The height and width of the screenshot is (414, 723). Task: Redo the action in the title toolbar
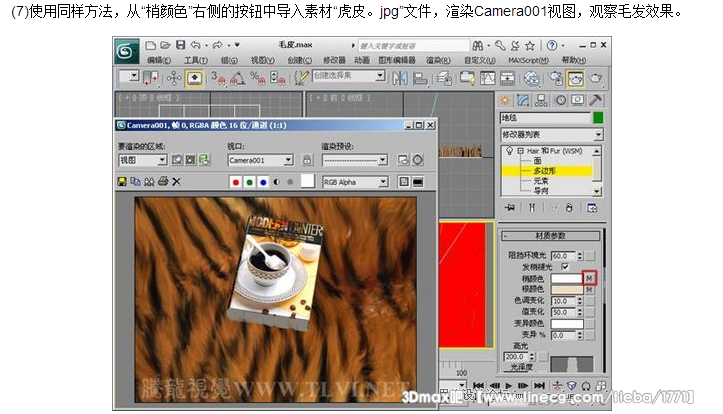[x=217, y=45]
